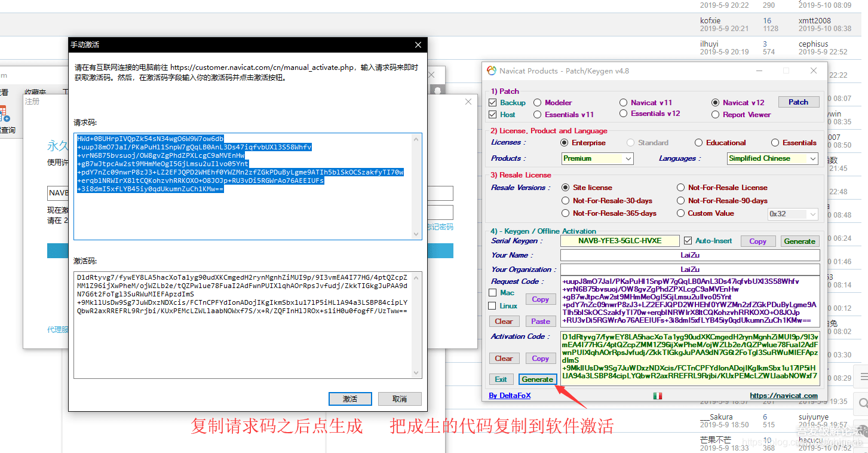Select the Educational license radio

click(699, 143)
